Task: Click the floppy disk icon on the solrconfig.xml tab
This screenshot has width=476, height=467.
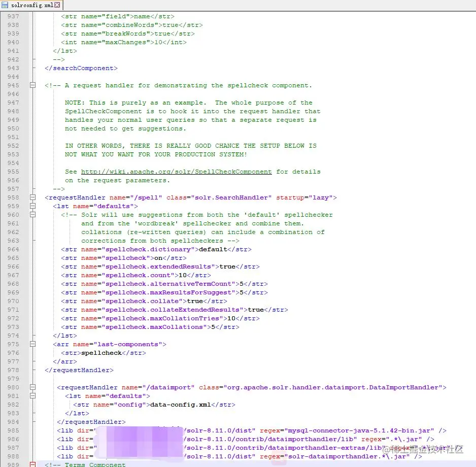Action: 6,5
